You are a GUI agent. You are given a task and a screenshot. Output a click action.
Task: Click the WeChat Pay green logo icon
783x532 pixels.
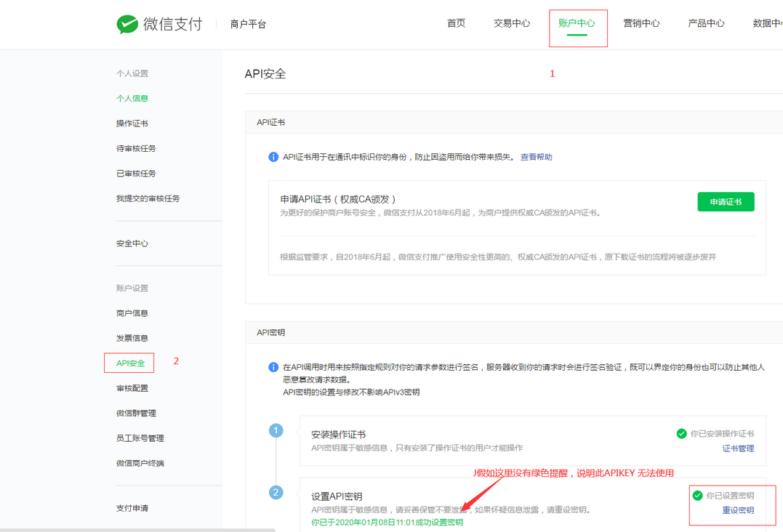click(127, 24)
